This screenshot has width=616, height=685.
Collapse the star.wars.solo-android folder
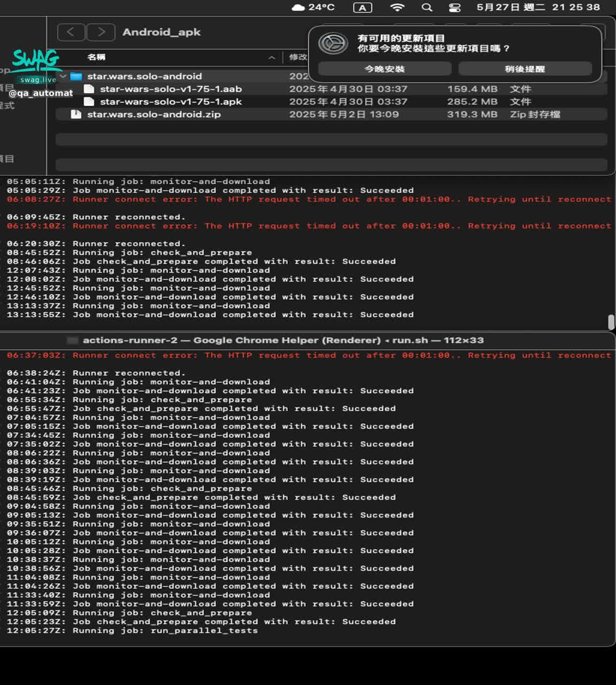[63, 77]
